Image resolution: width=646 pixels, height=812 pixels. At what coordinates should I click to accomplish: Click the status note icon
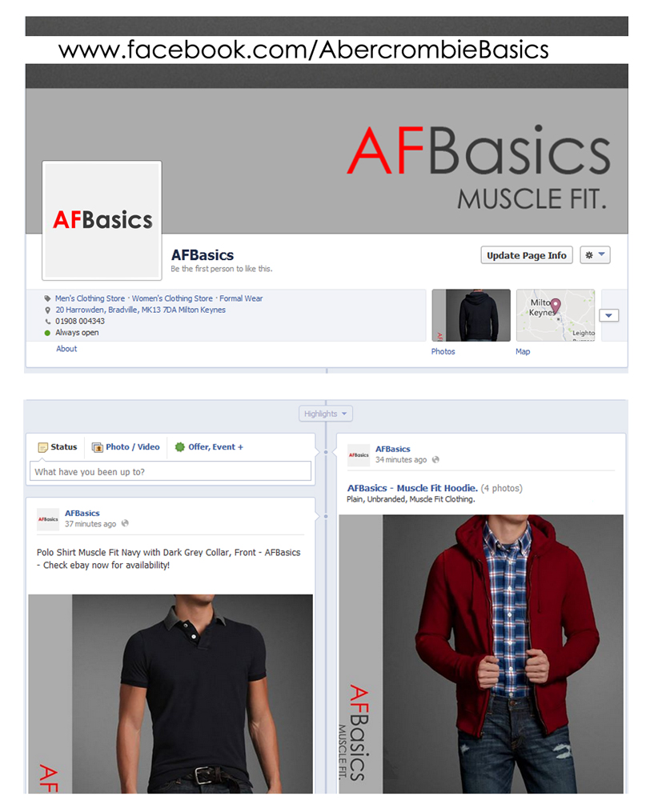[43, 447]
